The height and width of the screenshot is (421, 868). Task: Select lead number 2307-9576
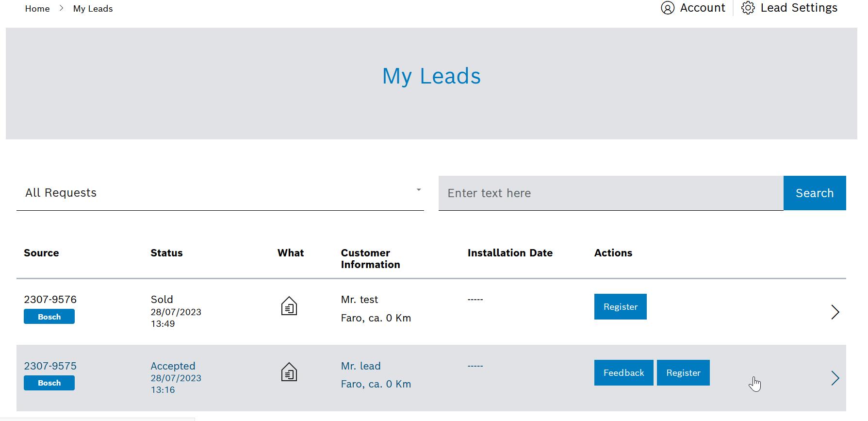pos(50,300)
